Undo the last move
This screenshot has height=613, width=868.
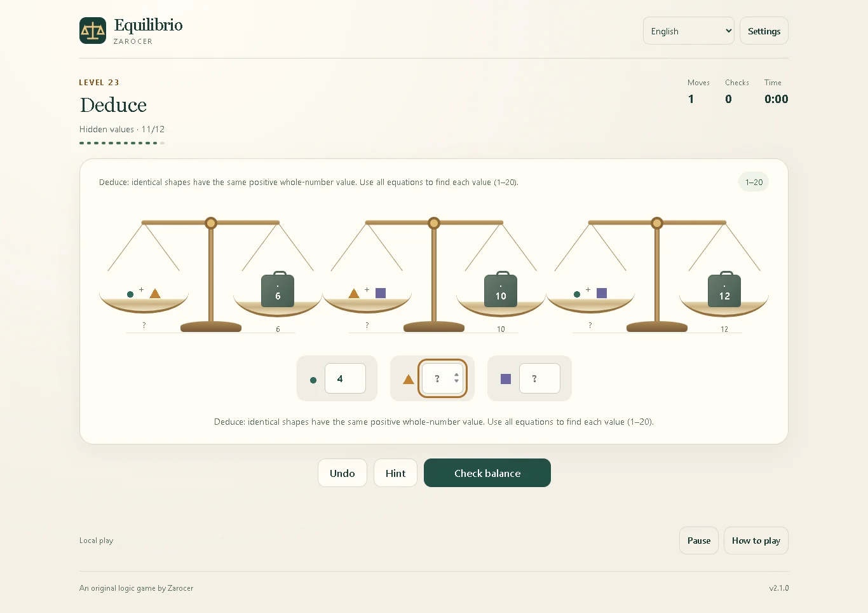pyautogui.click(x=342, y=473)
